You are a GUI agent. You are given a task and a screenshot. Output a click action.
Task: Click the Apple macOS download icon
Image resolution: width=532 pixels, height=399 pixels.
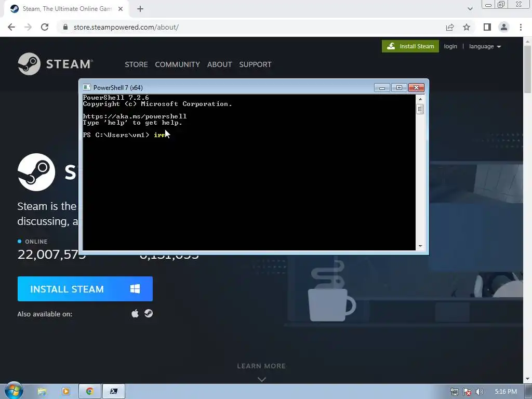pyautogui.click(x=135, y=313)
